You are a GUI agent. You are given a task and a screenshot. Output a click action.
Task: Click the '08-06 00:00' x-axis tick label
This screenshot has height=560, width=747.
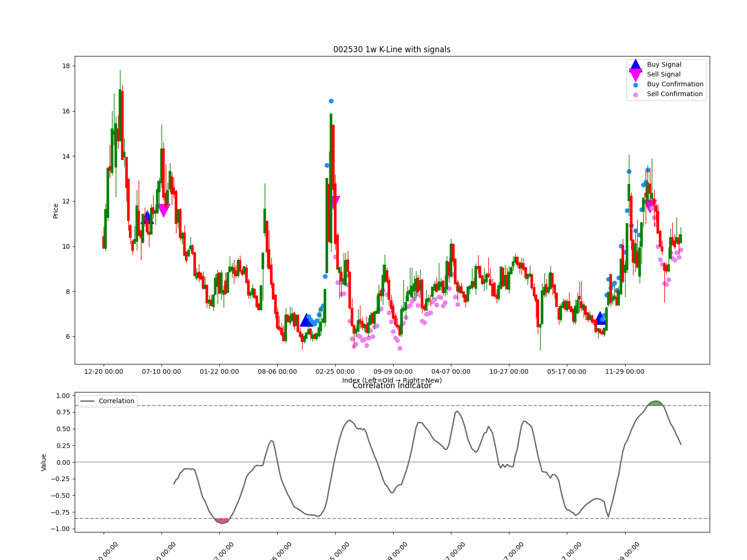pyautogui.click(x=277, y=371)
